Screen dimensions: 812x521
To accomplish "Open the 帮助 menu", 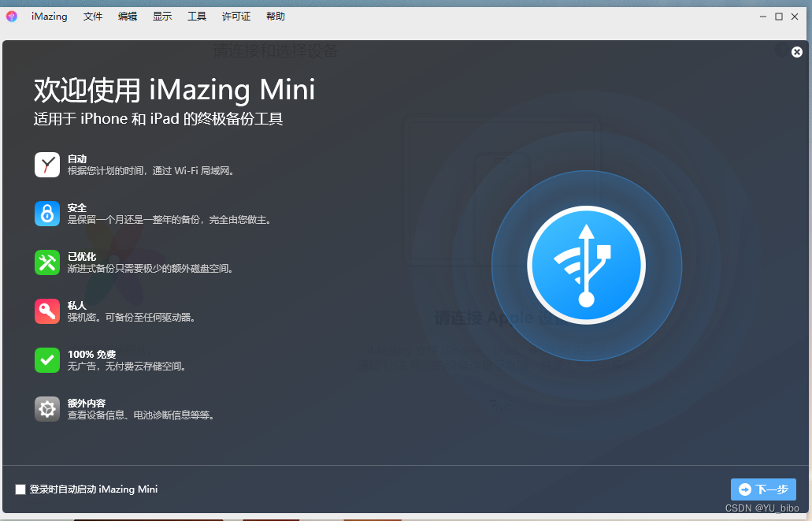I will click(276, 17).
